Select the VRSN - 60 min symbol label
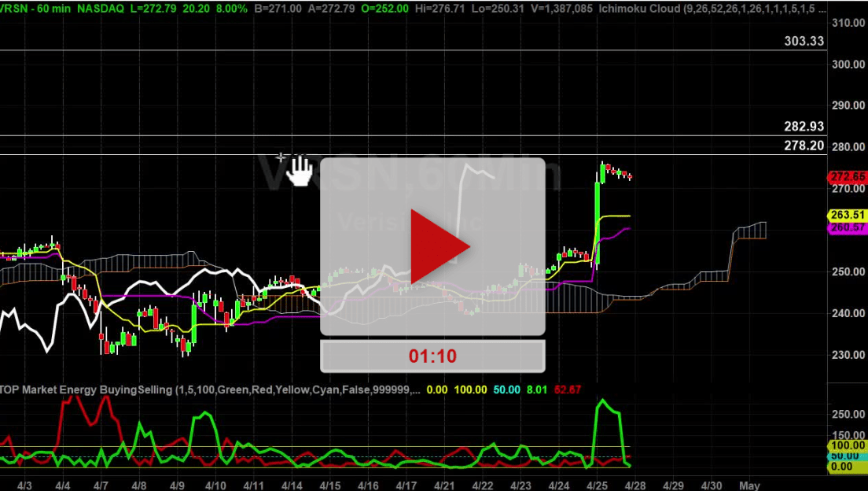 coord(35,9)
